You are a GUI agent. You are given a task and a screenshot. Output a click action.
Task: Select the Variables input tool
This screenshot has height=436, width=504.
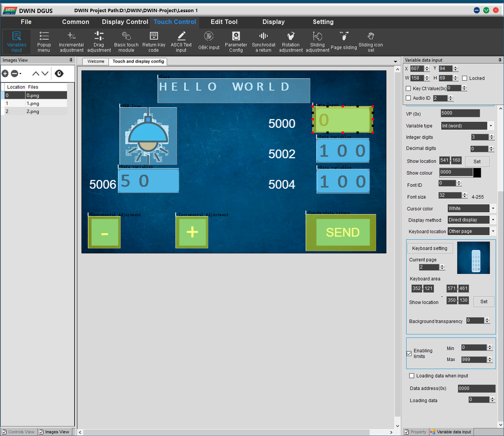[16, 42]
